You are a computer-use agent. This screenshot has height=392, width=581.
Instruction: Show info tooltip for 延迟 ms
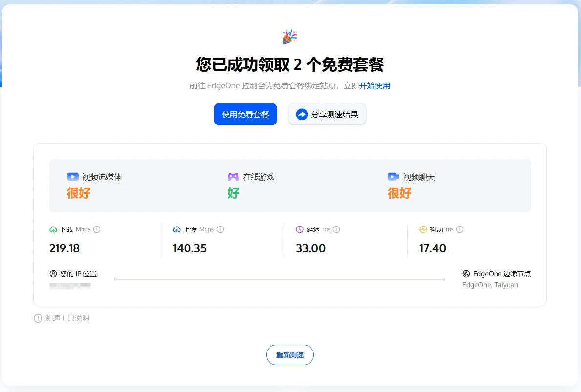[x=336, y=229]
